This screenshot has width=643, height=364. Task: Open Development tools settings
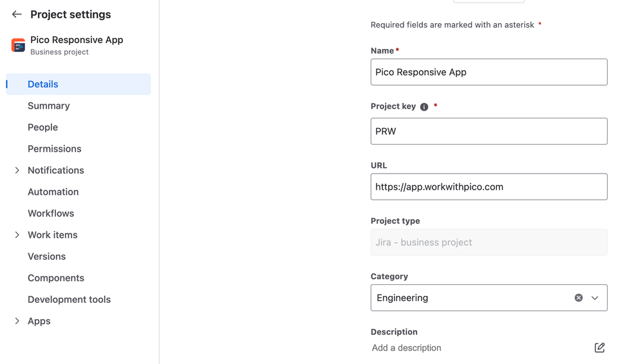coord(70,300)
